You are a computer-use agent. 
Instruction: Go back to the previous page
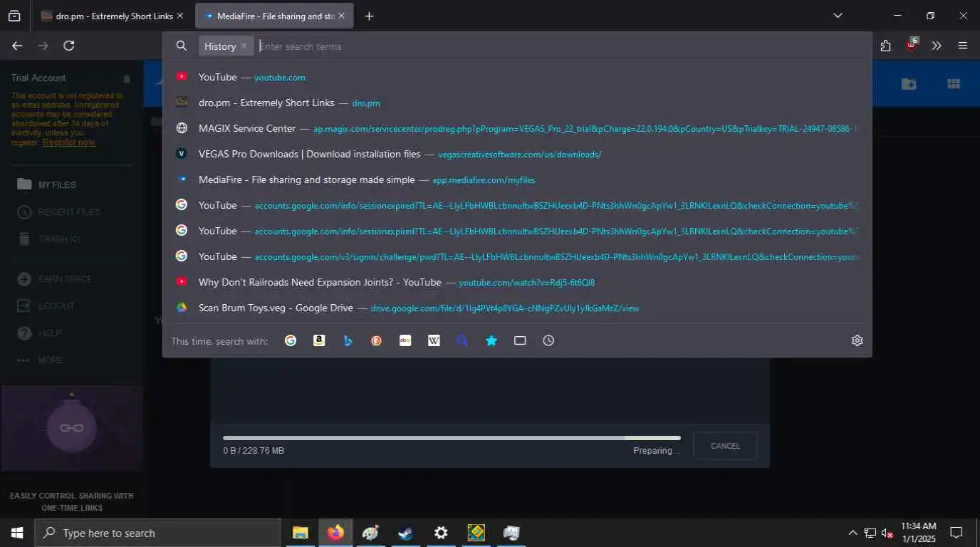(17, 46)
